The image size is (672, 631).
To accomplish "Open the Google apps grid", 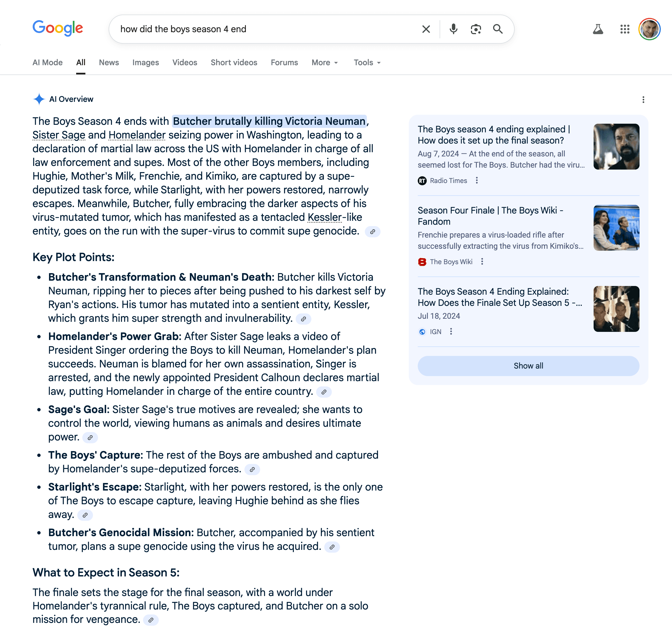I will point(625,29).
